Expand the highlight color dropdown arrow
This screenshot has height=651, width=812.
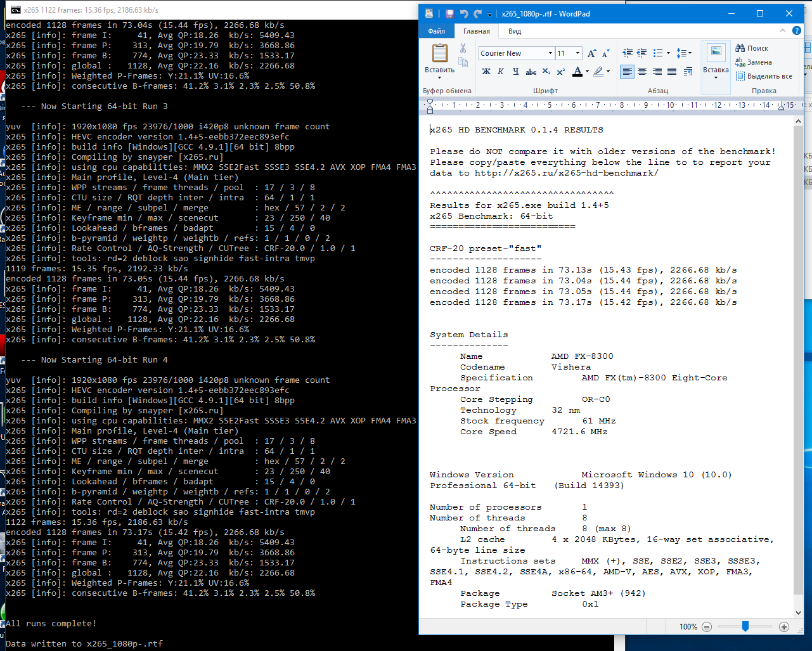click(608, 72)
